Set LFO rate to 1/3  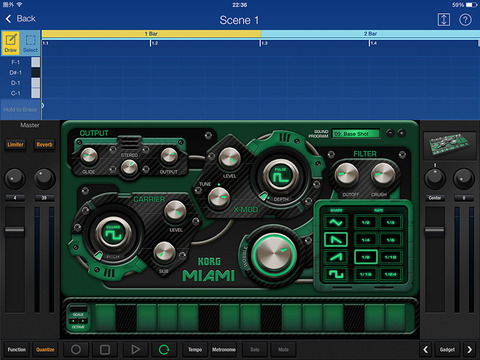pos(390,222)
